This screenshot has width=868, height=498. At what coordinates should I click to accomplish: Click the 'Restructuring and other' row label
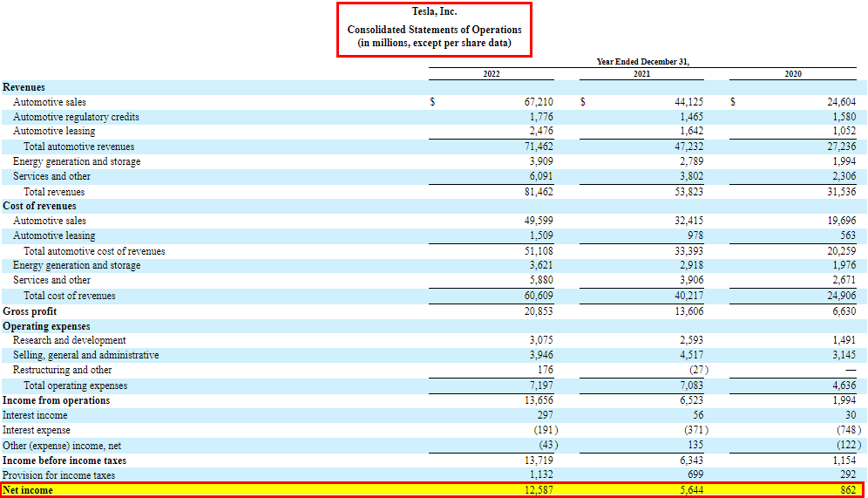pos(62,370)
